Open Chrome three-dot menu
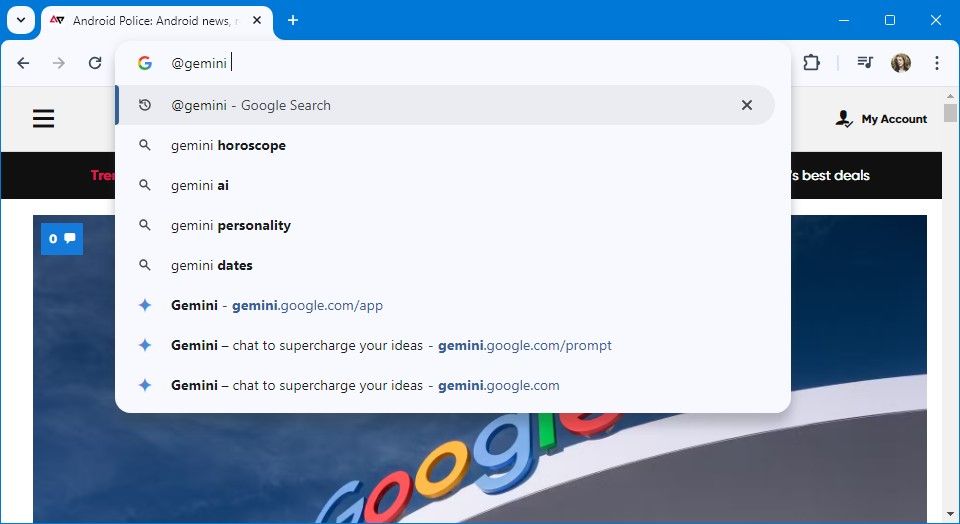The width and height of the screenshot is (960, 524). tap(937, 63)
